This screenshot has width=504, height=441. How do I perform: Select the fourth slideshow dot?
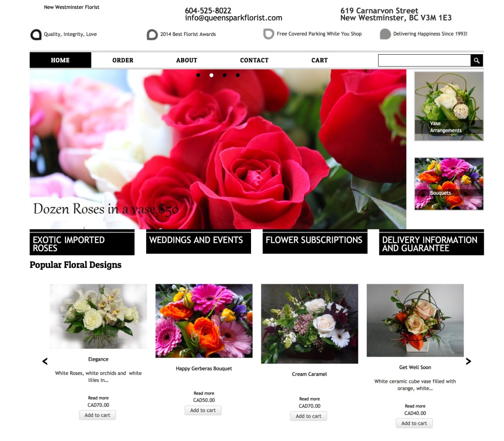pyautogui.click(x=238, y=75)
